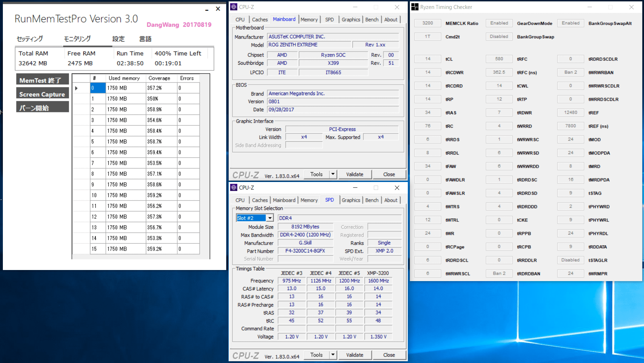The height and width of the screenshot is (363, 644).
Task: Click the Cmd2t 1T value field
Action: pos(427,36)
